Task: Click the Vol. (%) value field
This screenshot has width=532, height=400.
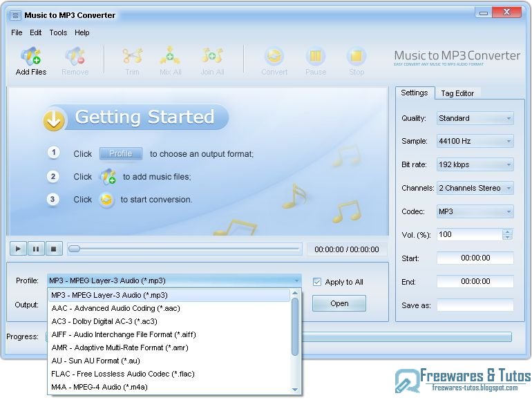Action: pos(469,234)
